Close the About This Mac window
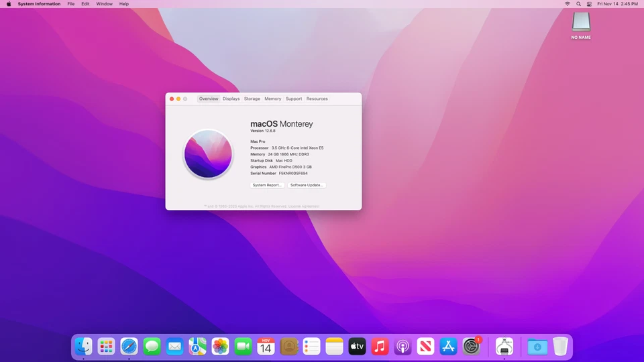 (172, 99)
